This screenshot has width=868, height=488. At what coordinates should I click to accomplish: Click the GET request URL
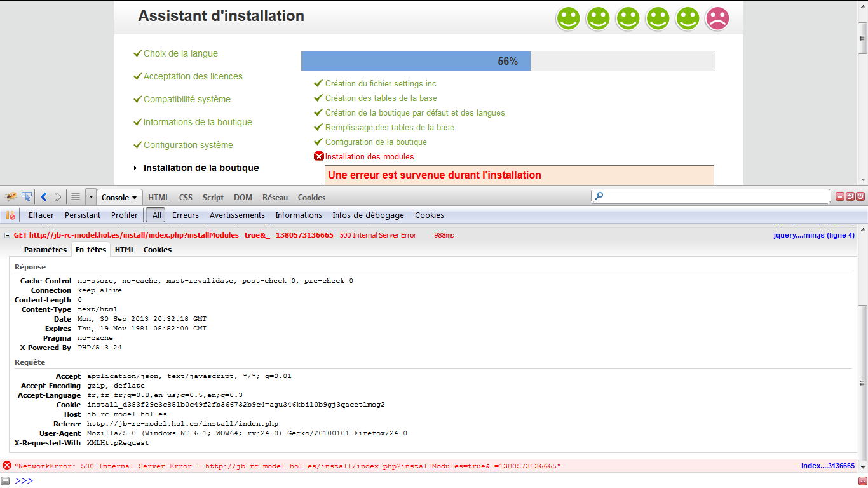click(181, 235)
